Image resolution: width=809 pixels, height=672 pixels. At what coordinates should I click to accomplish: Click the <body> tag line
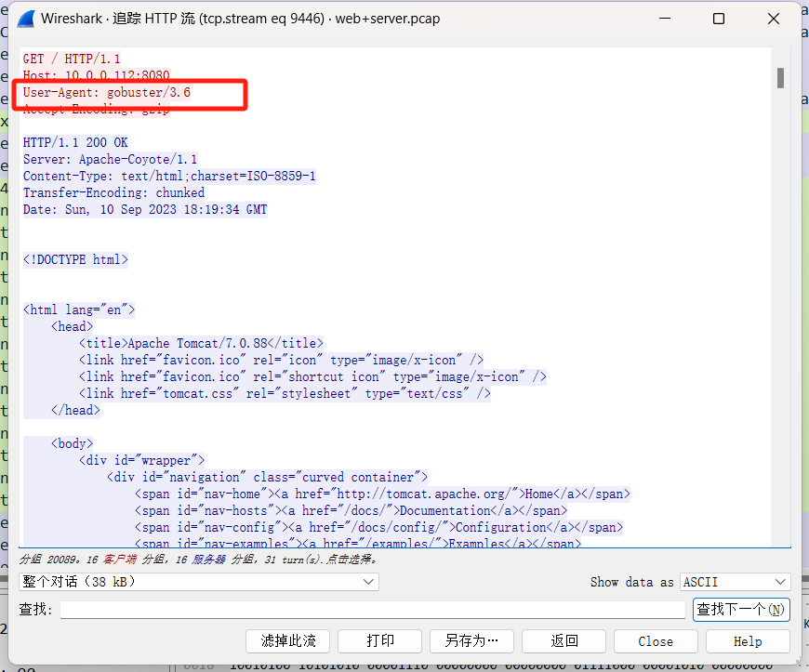tap(72, 443)
